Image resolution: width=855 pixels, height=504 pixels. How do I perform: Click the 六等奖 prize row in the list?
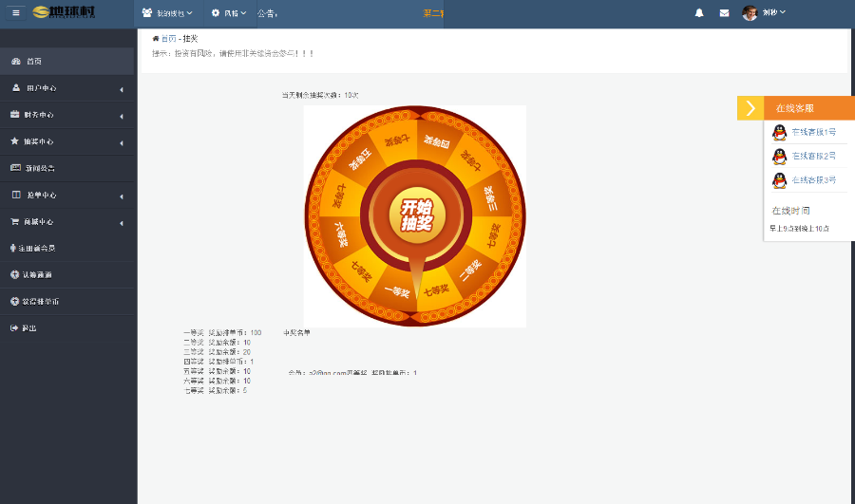pos(217,381)
